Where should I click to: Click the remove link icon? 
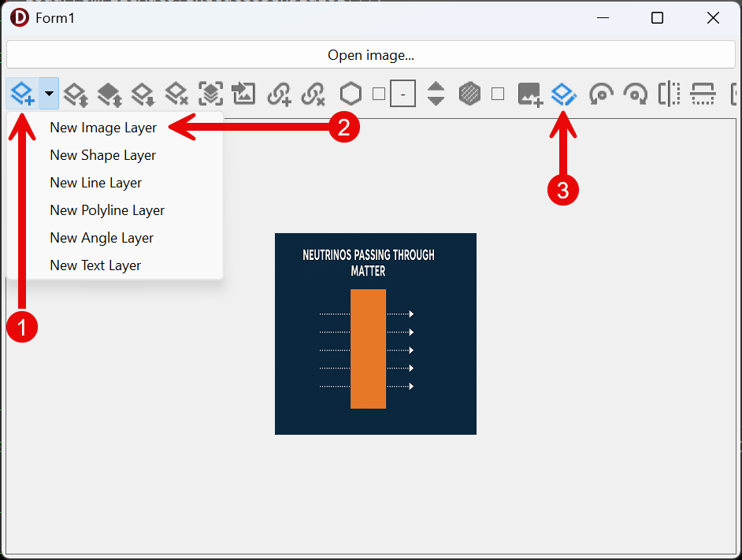tap(313, 94)
